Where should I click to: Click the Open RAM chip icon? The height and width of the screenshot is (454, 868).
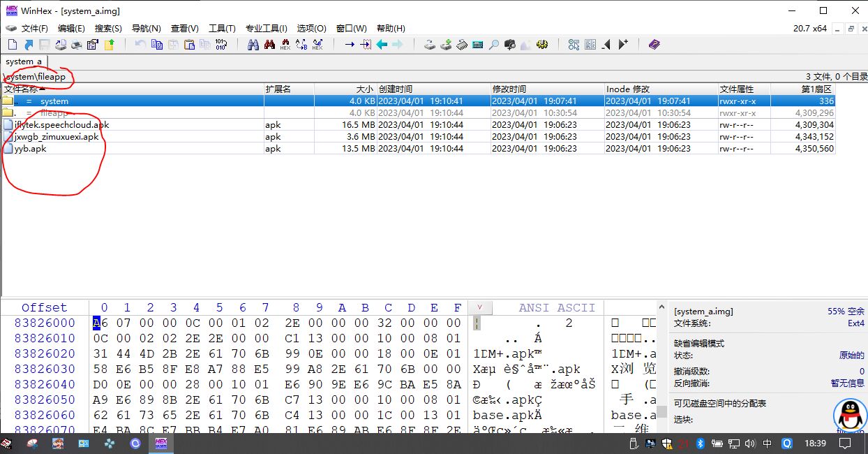tap(462, 45)
